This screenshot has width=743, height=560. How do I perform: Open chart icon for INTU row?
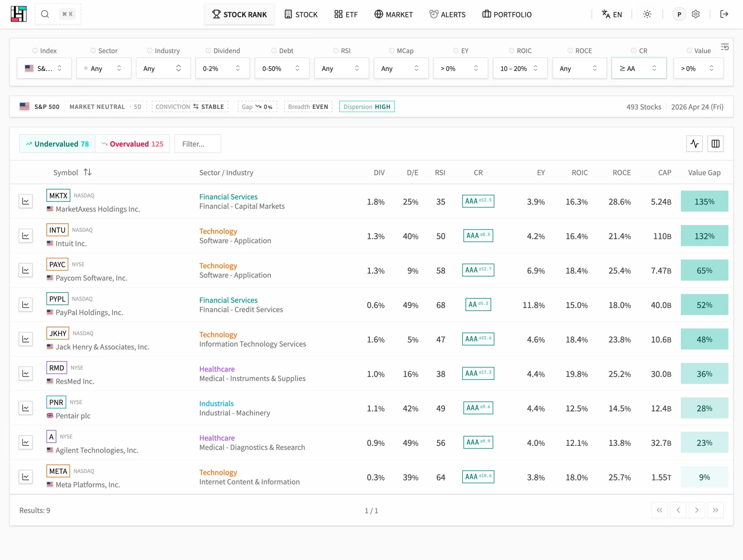(x=26, y=236)
